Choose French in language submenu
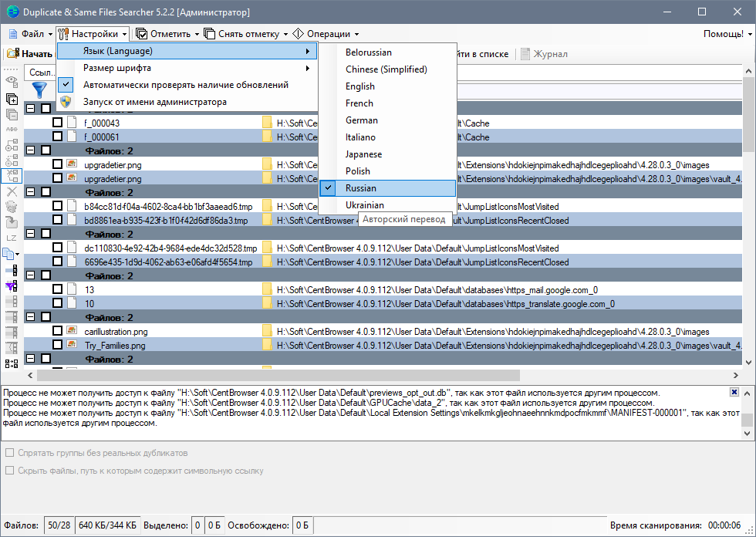The image size is (756, 537). 387,103
